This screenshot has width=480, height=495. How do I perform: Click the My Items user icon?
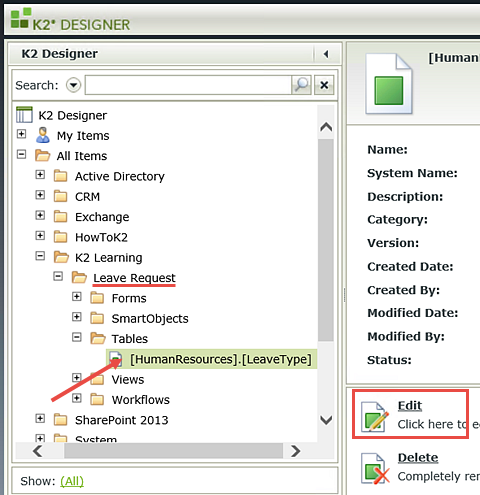coord(43,135)
